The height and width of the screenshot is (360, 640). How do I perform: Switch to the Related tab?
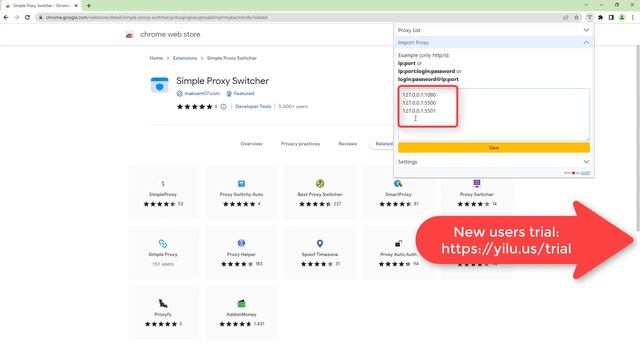tap(384, 144)
